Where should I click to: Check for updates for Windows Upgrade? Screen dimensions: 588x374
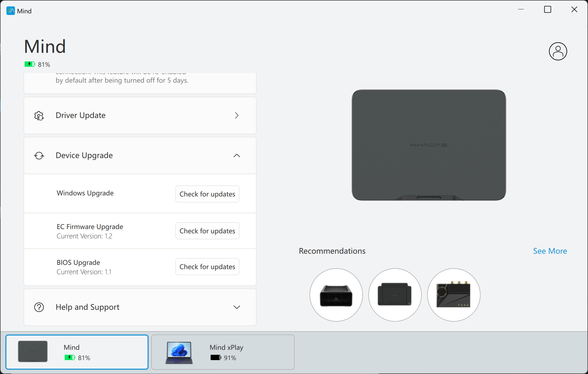pyautogui.click(x=207, y=194)
